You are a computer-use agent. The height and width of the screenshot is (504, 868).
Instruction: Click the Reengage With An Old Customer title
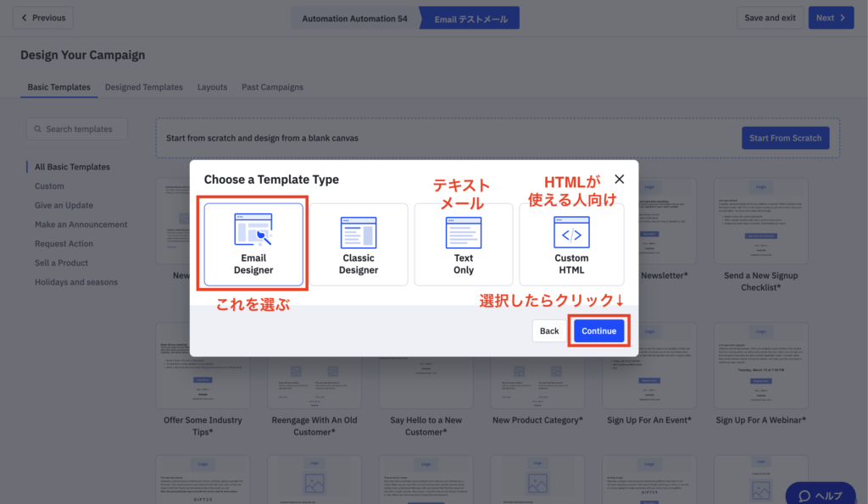pyautogui.click(x=314, y=426)
